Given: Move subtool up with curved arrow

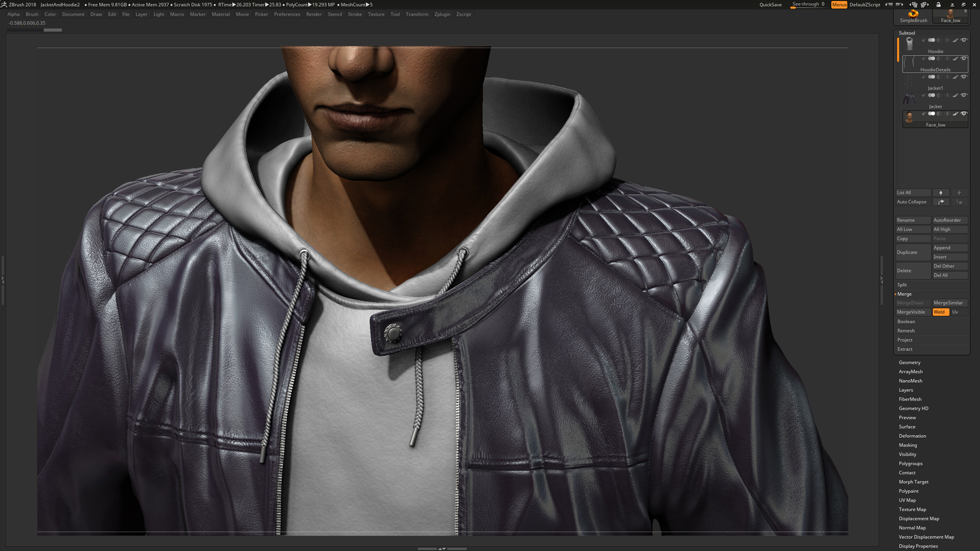Looking at the screenshot, I should pyautogui.click(x=941, y=202).
